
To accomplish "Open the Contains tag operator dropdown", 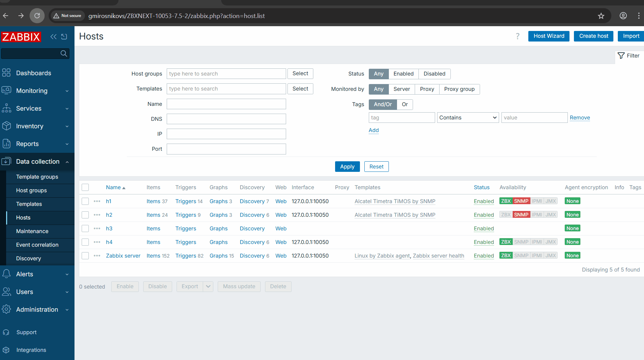I will click(468, 118).
